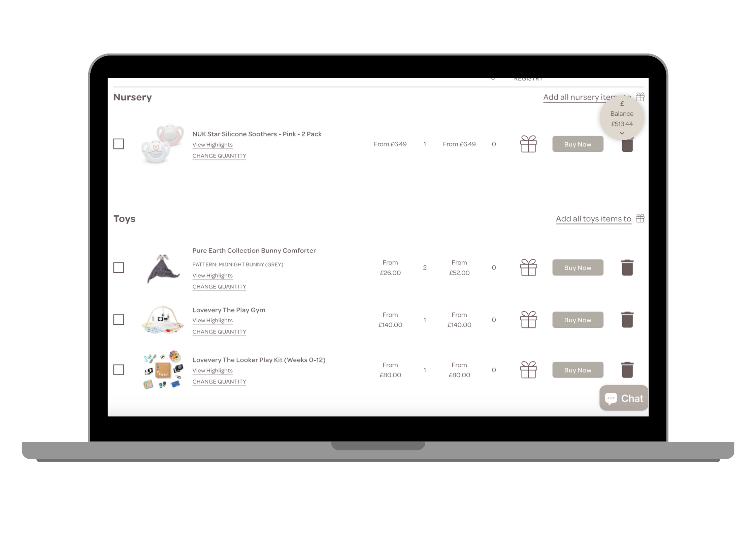Click Buy Now for Lovevery Play Gym

(x=577, y=320)
